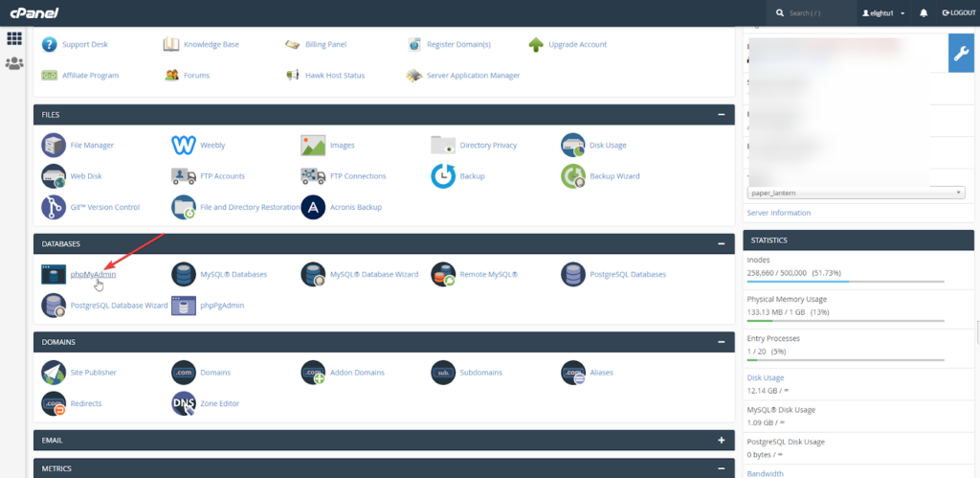Open the Web Disk icon
980x478 pixels.
coord(54,176)
